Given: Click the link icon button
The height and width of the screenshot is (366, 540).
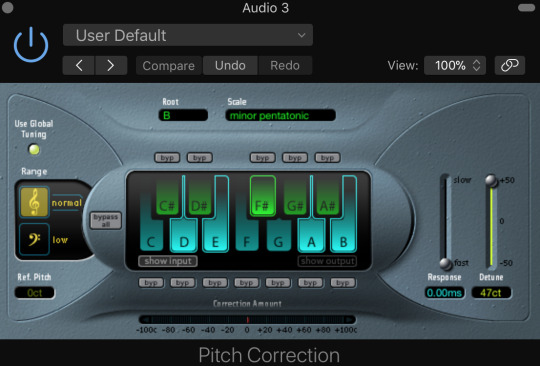Looking at the screenshot, I should point(510,65).
